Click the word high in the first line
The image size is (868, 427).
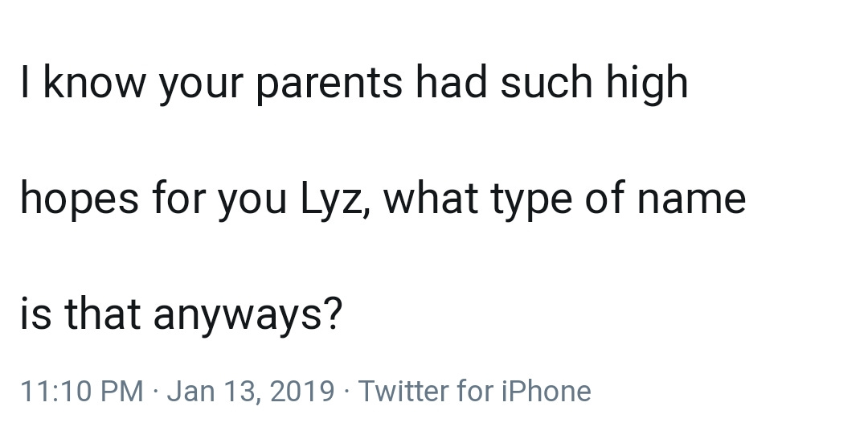coord(646,83)
